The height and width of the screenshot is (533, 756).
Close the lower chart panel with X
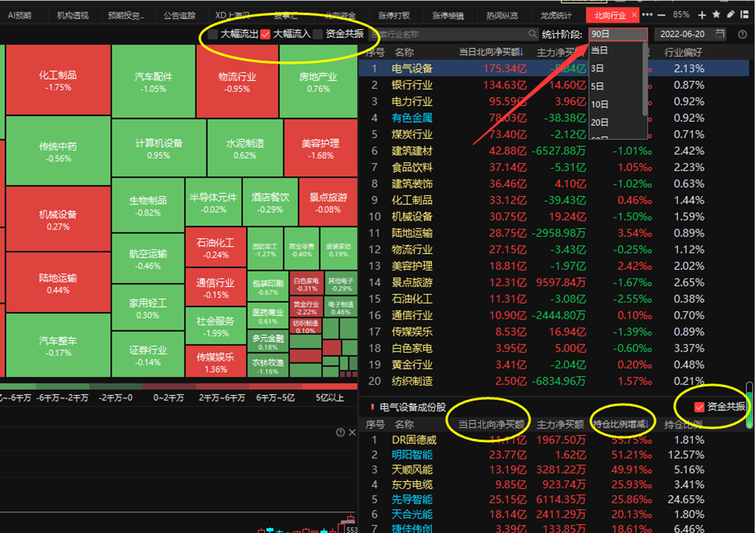click(x=352, y=432)
